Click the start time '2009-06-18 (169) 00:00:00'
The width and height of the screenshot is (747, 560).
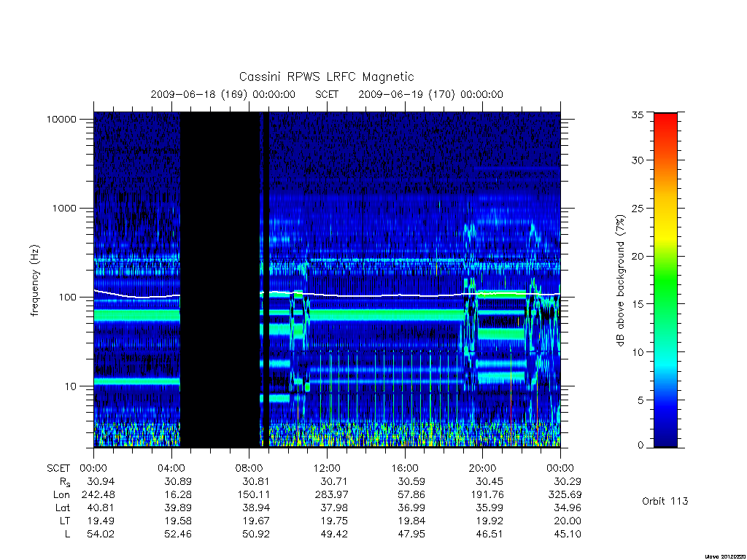(222, 94)
